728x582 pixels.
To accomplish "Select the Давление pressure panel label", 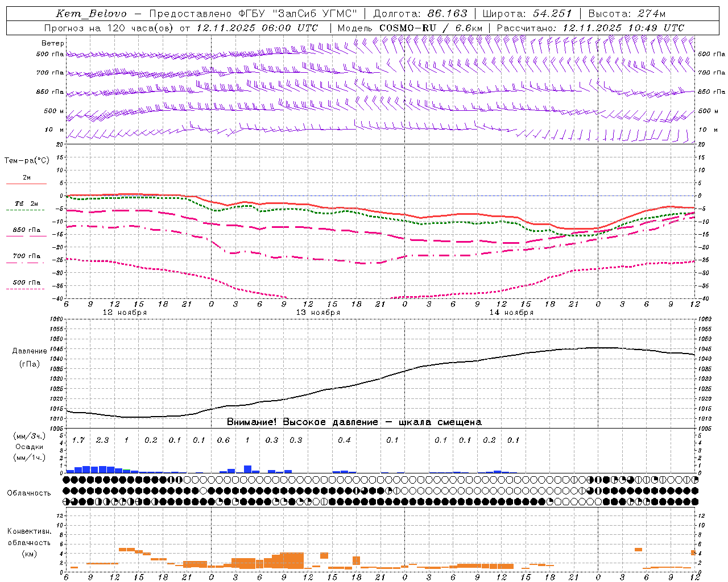I will [x=30, y=351].
